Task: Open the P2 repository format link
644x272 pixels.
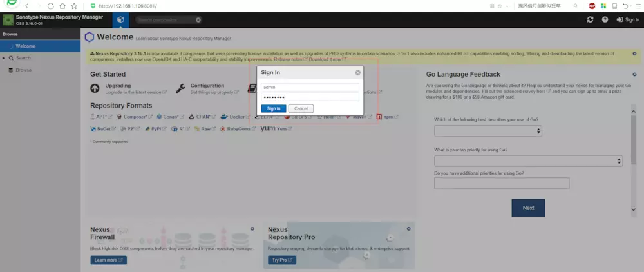Action: [x=130, y=129]
